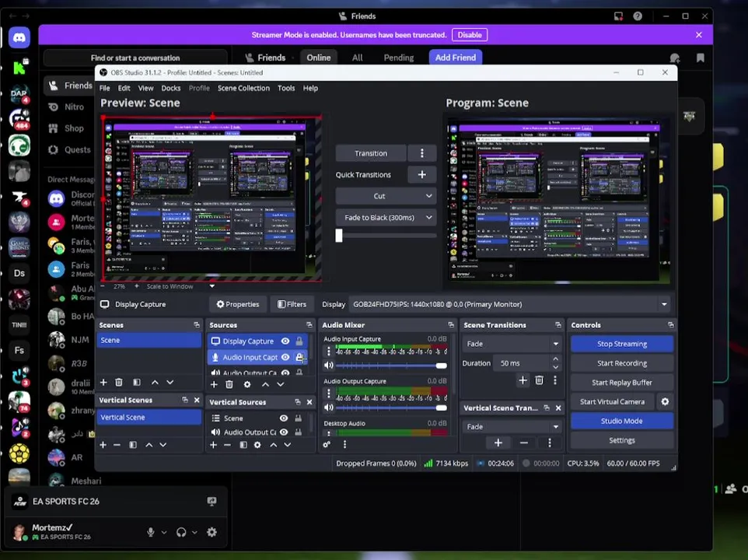Undock the Scenes panel icon
This screenshot has height=560, width=748.
(x=197, y=325)
